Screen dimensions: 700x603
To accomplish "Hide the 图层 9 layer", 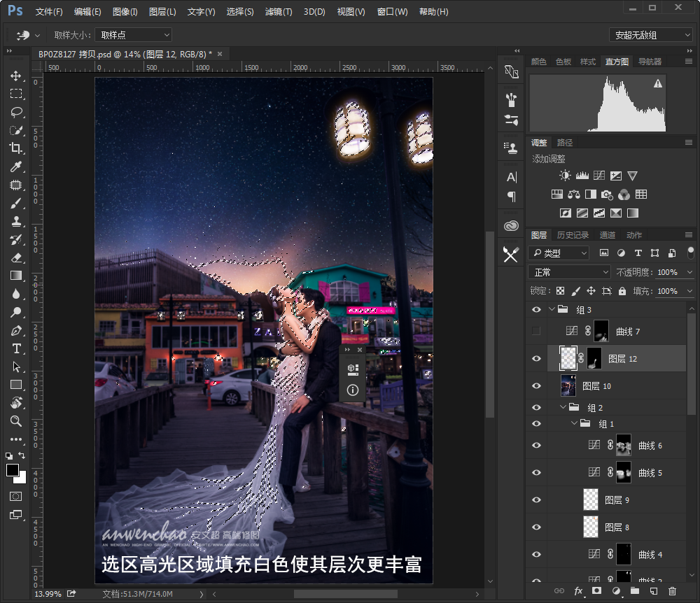I will [x=537, y=500].
